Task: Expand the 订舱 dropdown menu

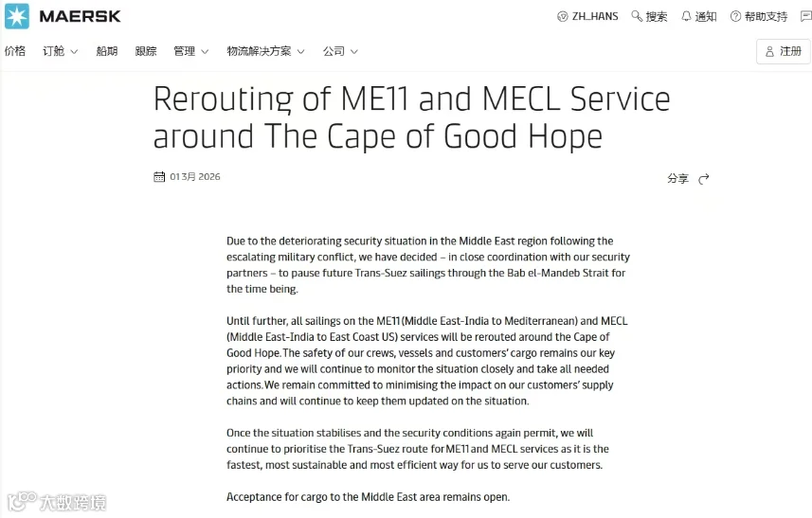Action: [x=60, y=51]
